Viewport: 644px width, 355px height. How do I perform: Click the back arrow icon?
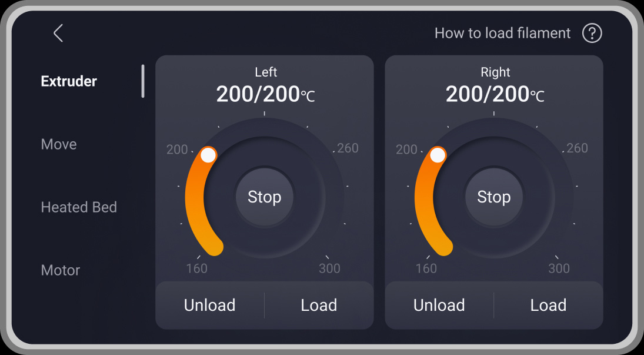click(58, 33)
